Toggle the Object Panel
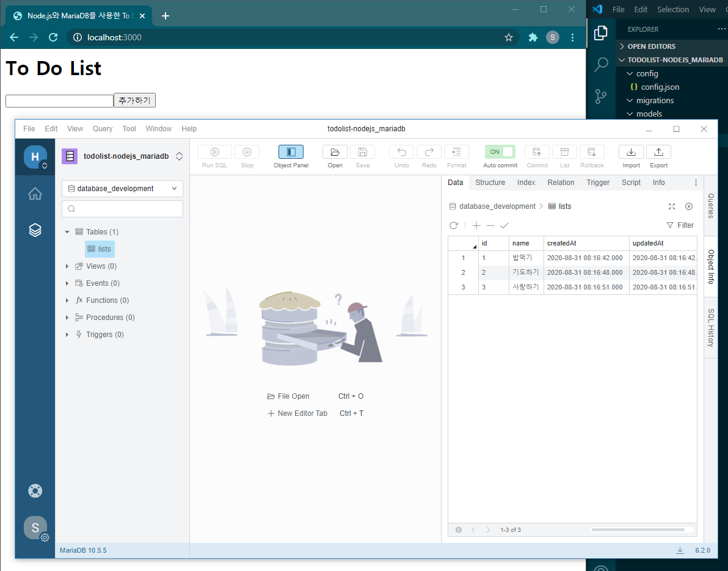Viewport: 728px width, 571px height. pos(291,151)
